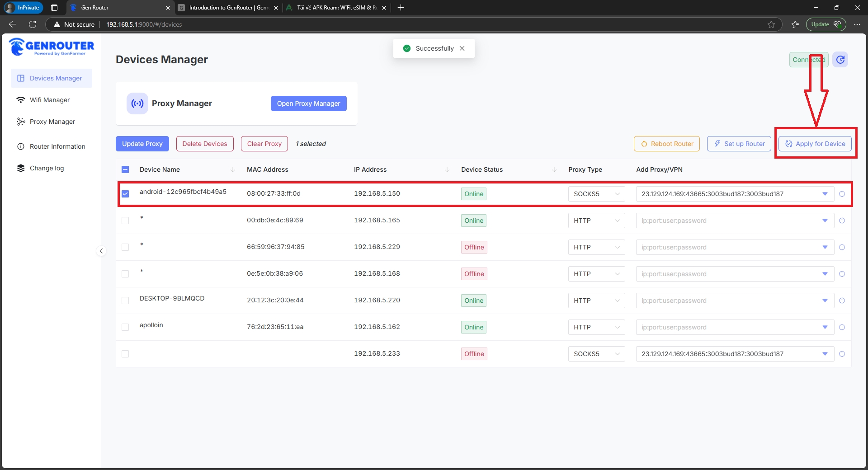This screenshot has height=470, width=868.
Task: Go to Router Information in sidebar
Action: pos(57,146)
